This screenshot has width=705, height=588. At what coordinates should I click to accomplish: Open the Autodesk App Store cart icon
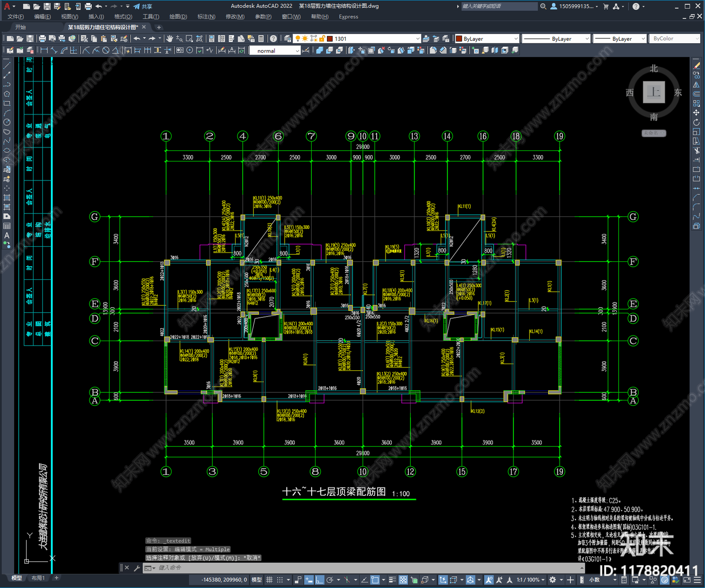tap(606, 6)
